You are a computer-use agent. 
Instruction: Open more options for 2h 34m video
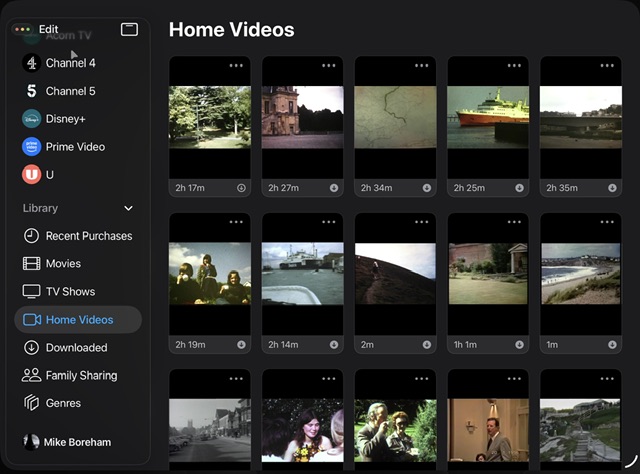[421, 66]
